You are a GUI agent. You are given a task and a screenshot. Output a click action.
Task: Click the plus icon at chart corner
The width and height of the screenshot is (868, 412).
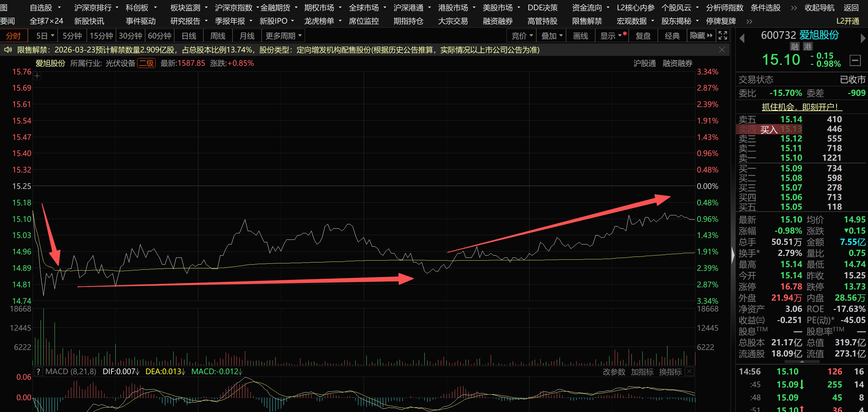(37, 76)
